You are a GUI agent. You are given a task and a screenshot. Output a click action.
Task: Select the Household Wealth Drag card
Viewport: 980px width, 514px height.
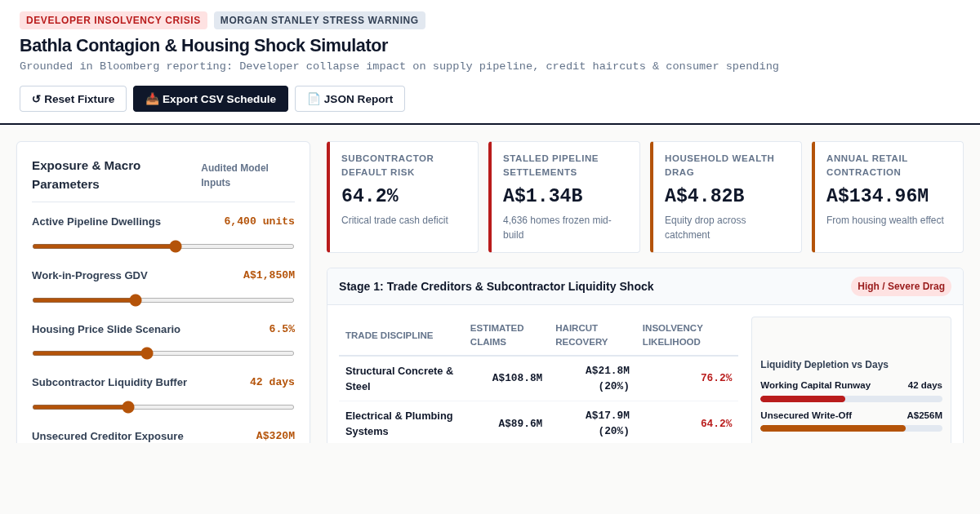(x=726, y=197)
